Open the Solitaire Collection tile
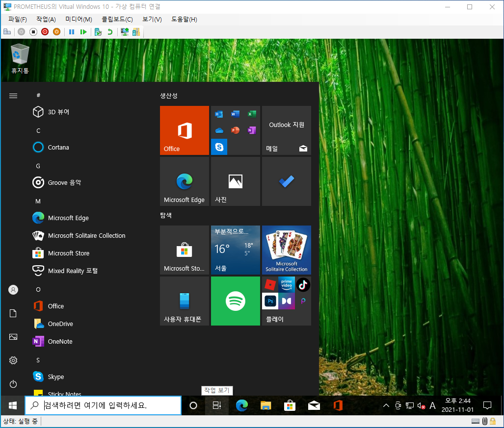Screen dimensions: 504x428 tap(287, 250)
